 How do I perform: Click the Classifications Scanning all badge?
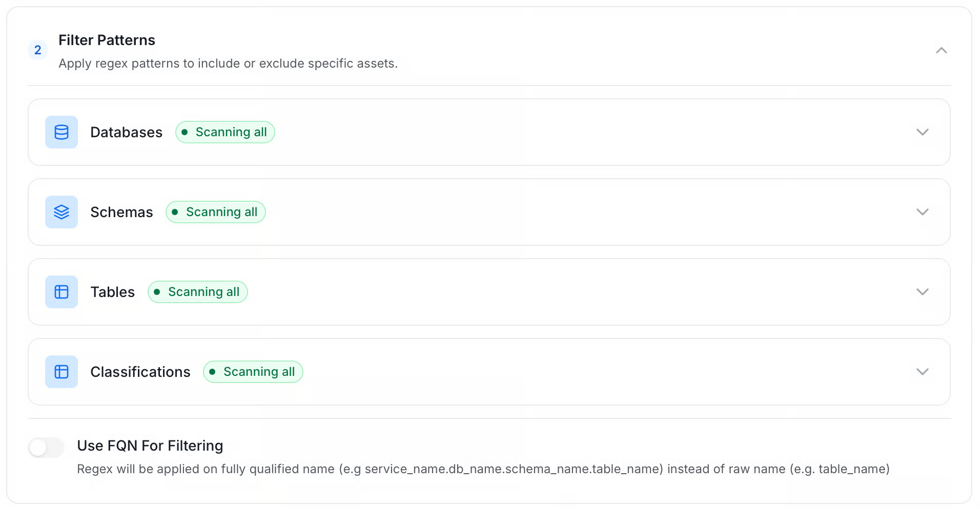tap(253, 372)
